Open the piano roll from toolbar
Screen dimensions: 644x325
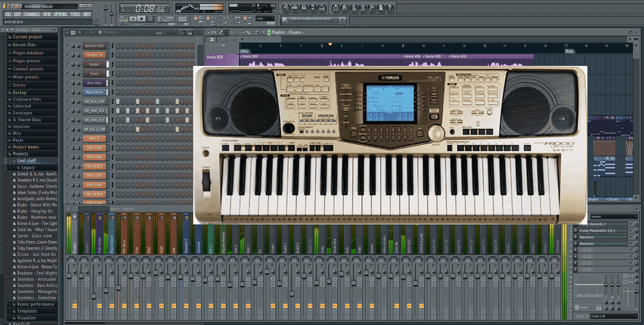click(x=304, y=8)
